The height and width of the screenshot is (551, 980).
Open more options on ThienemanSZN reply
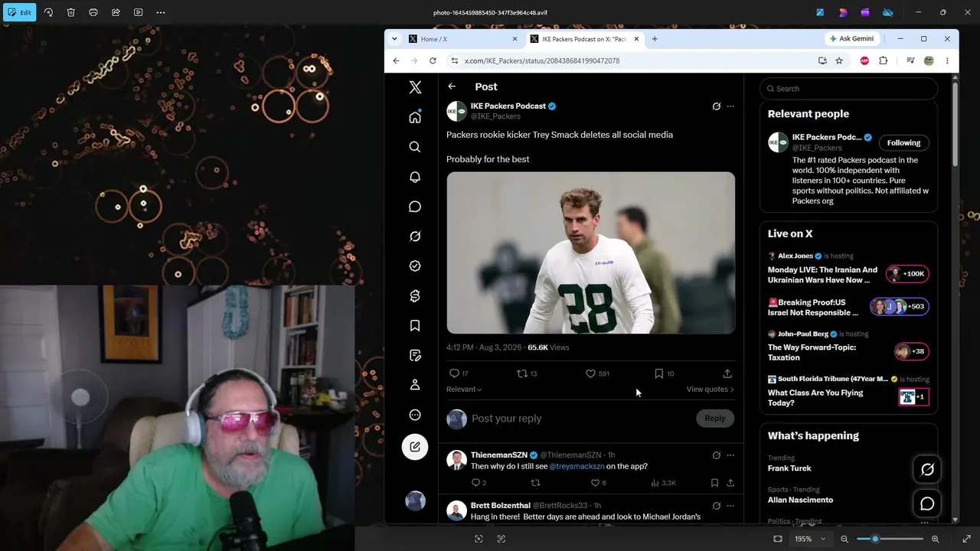tap(730, 455)
